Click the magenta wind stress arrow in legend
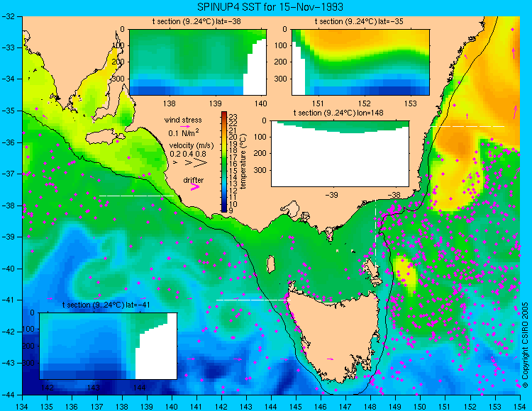This screenshot has height=411, width=532. tap(185, 126)
